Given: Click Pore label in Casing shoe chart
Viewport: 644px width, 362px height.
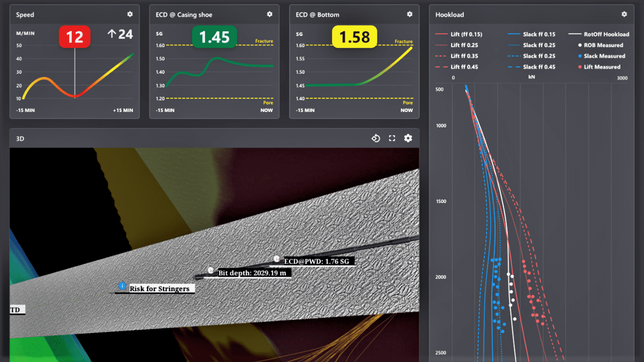Looking at the screenshot, I should pos(269,103).
